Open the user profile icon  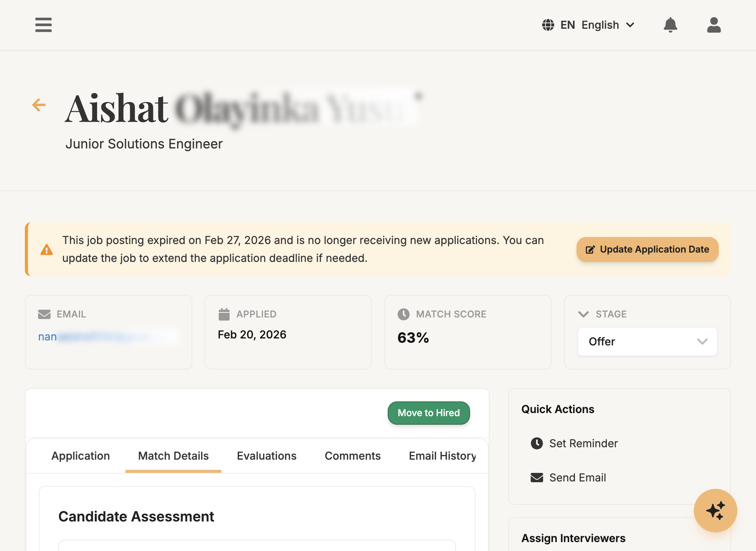click(714, 25)
